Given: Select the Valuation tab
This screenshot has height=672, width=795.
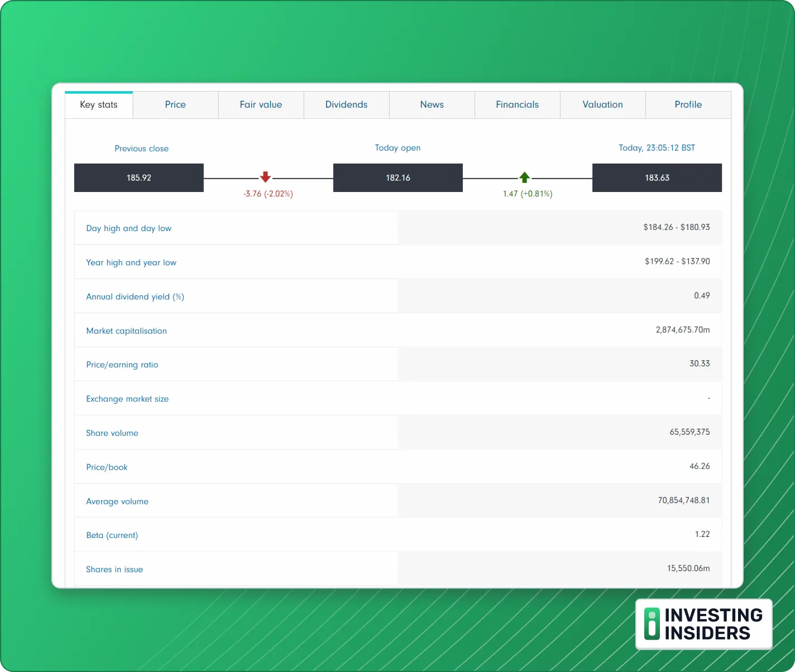Looking at the screenshot, I should (x=602, y=105).
